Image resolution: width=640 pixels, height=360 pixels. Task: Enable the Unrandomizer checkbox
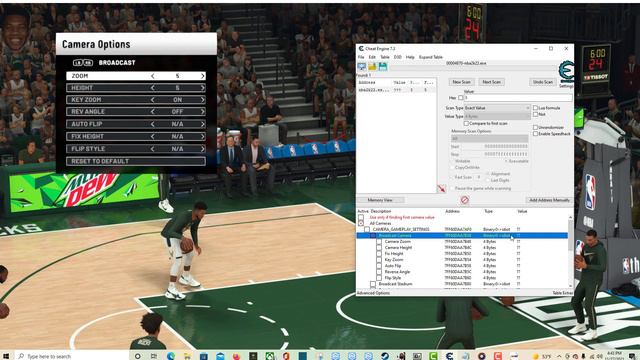(535, 127)
